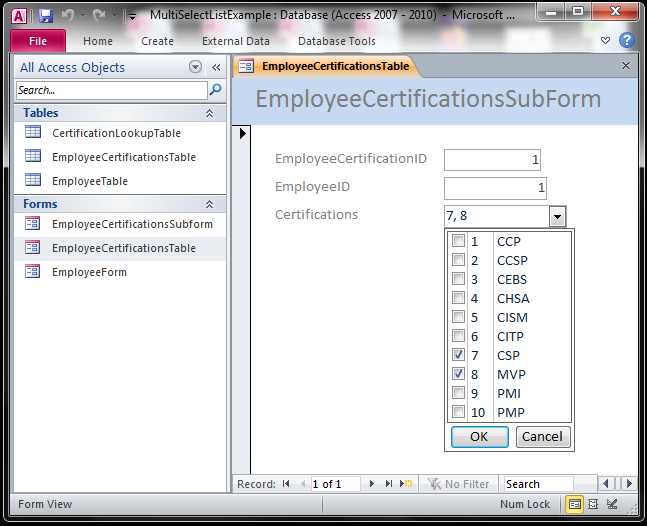
Task: Check the CCP certification checkbox
Action: 458,241
